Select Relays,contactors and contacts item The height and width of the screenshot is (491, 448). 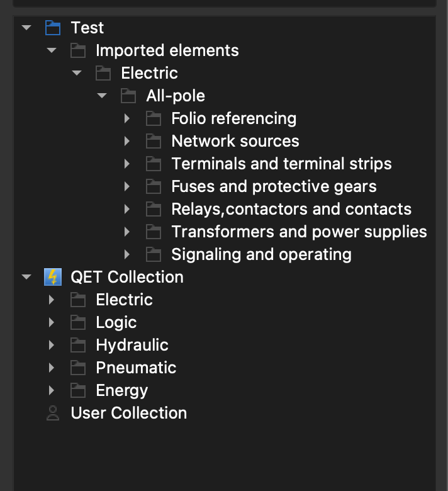coord(291,209)
